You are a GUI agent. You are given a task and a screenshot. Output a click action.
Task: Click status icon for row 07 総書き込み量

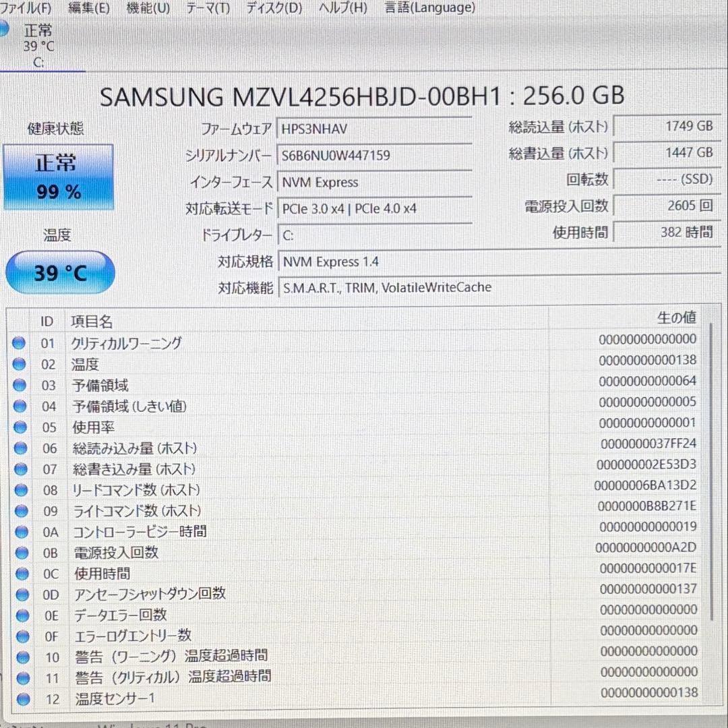[x=21, y=469]
